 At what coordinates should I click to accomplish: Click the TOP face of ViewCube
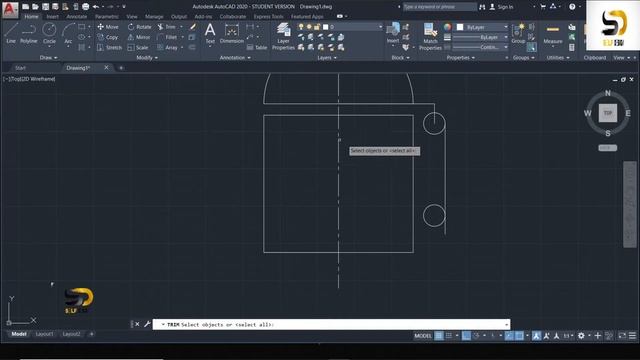[608, 113]
